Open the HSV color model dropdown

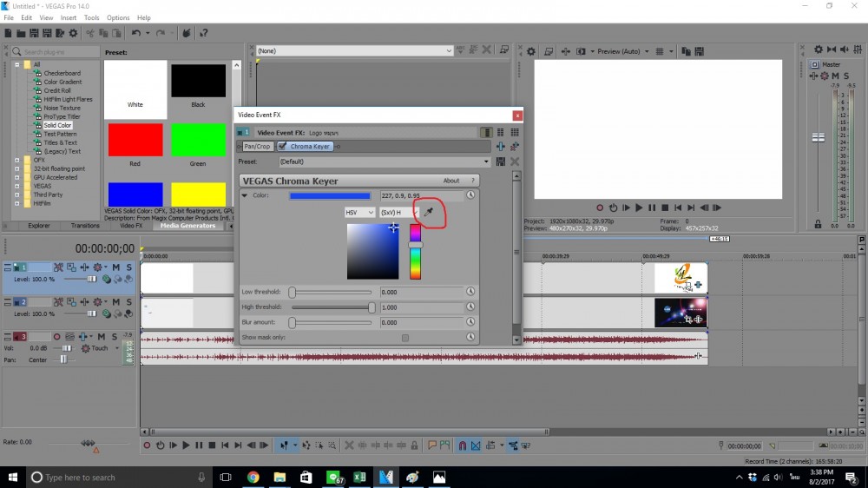(x=360, y=212)
